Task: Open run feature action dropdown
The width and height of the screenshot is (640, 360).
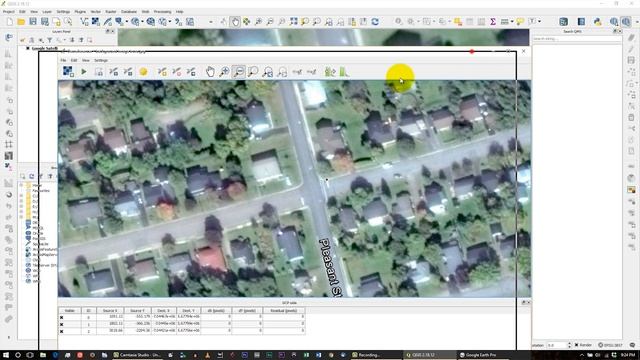Action: click(418, 22)
